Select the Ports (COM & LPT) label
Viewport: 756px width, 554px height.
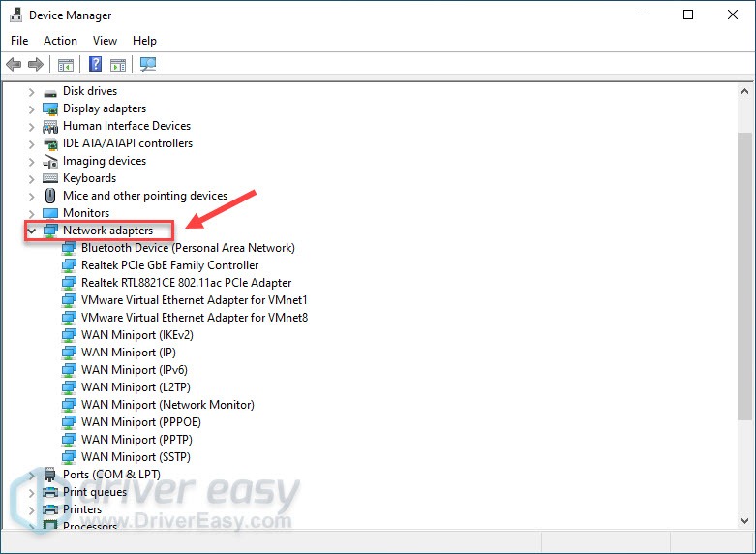(x=111, y=475)
